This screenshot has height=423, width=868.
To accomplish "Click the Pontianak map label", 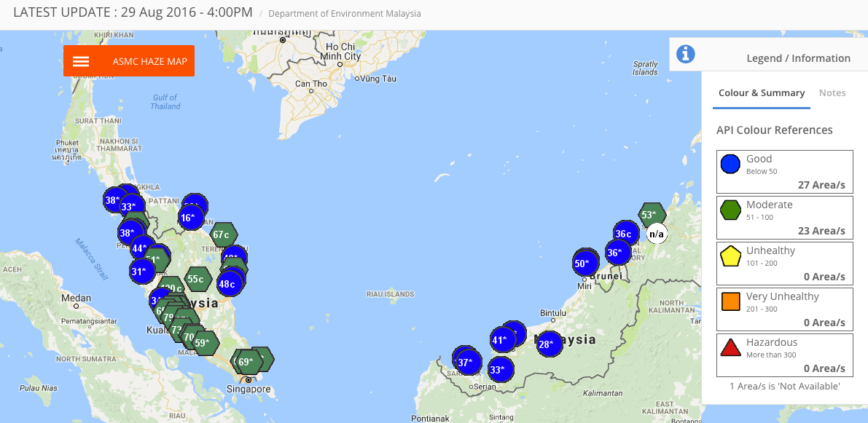I will pyautogui.click(x=431, y=418).
